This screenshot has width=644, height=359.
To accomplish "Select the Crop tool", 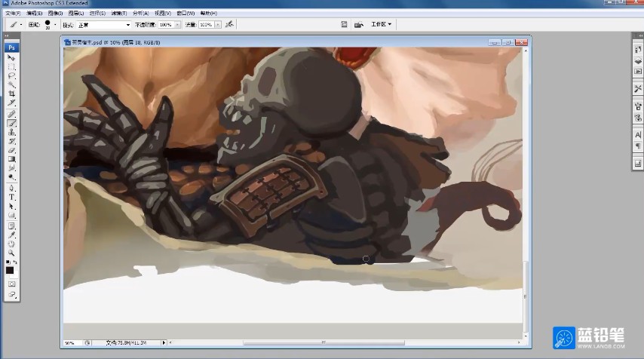I will click(11, 94).
